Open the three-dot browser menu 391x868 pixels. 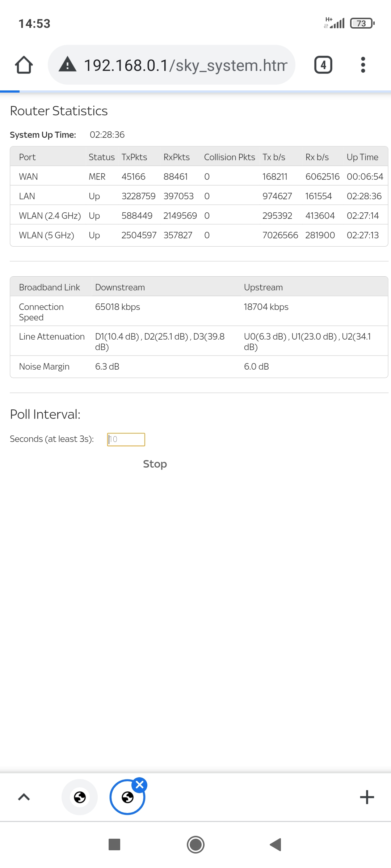pyautogui.click(x=363, y=65)
